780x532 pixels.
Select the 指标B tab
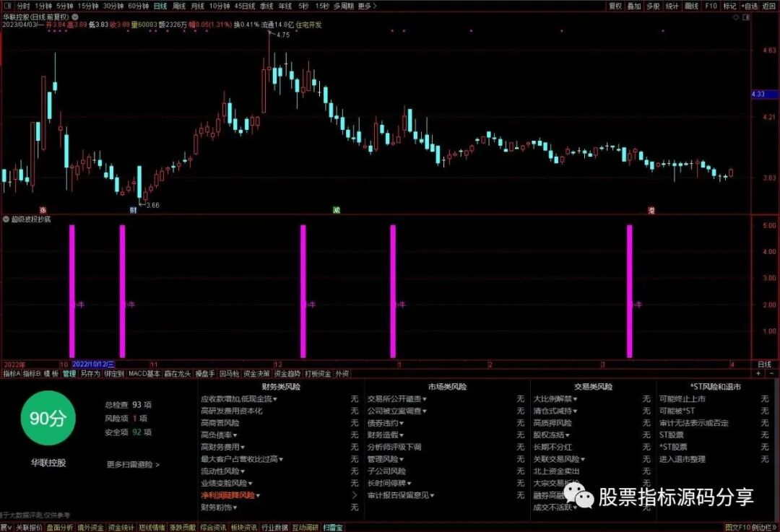pos(32,373)
